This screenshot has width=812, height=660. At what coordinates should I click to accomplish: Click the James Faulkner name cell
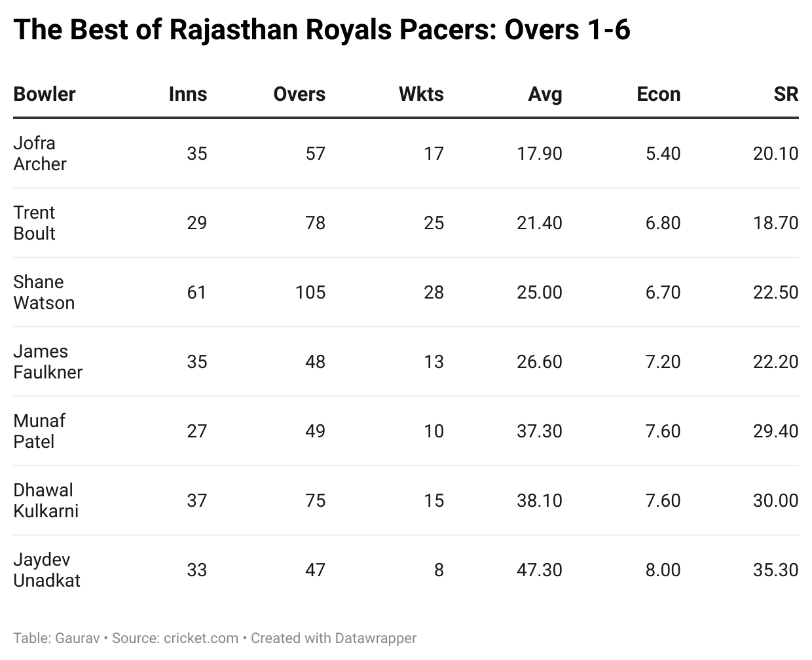coord(48,361)
